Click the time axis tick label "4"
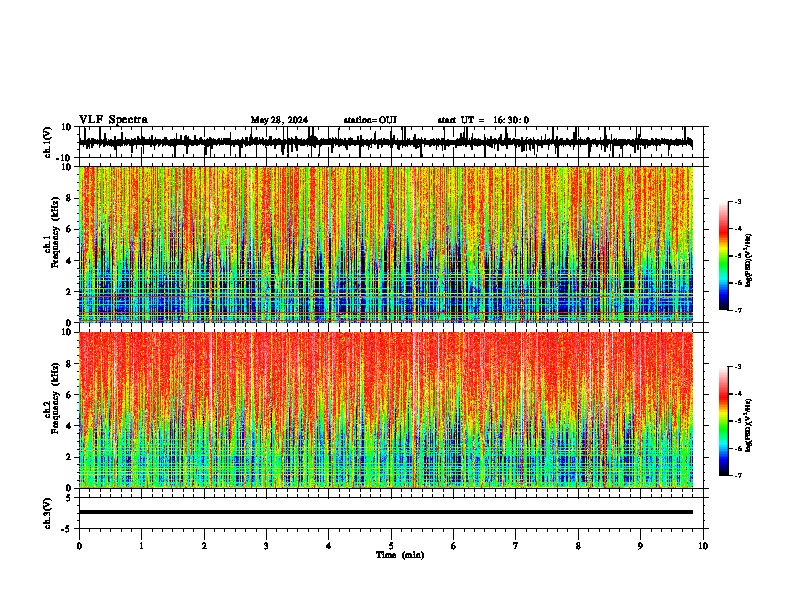 click(329, 546)
